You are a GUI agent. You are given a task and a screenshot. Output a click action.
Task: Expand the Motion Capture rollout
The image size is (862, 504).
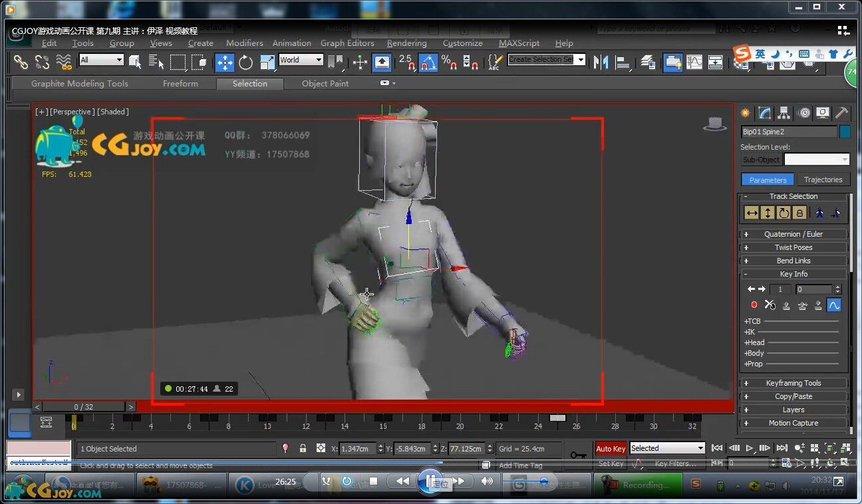793,423
